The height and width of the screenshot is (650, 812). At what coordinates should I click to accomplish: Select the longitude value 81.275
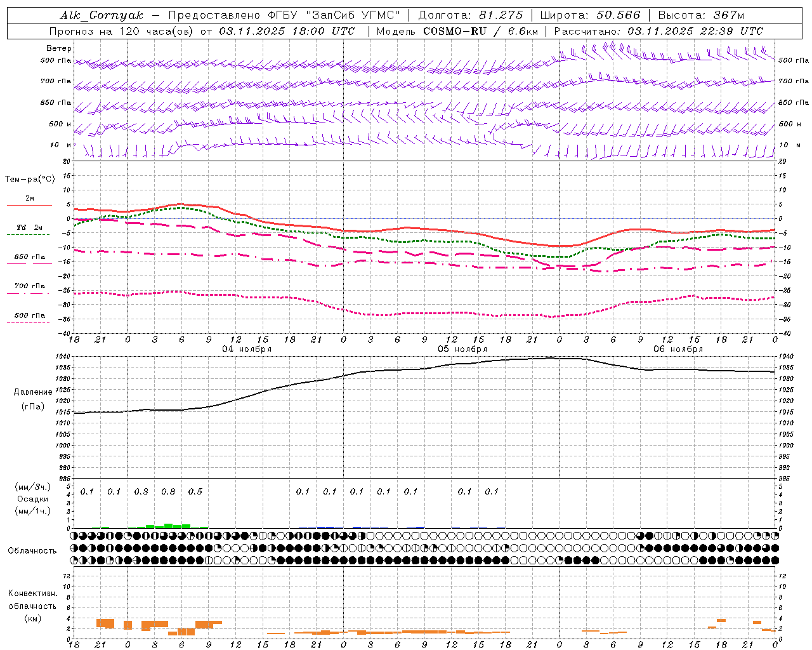click(501, 15)
